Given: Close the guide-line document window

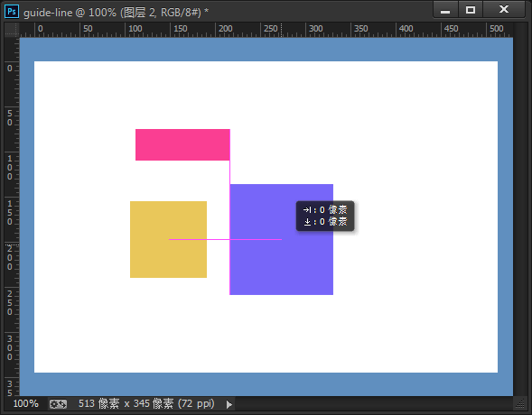Looking at the screenshot, I should (504, 10).
